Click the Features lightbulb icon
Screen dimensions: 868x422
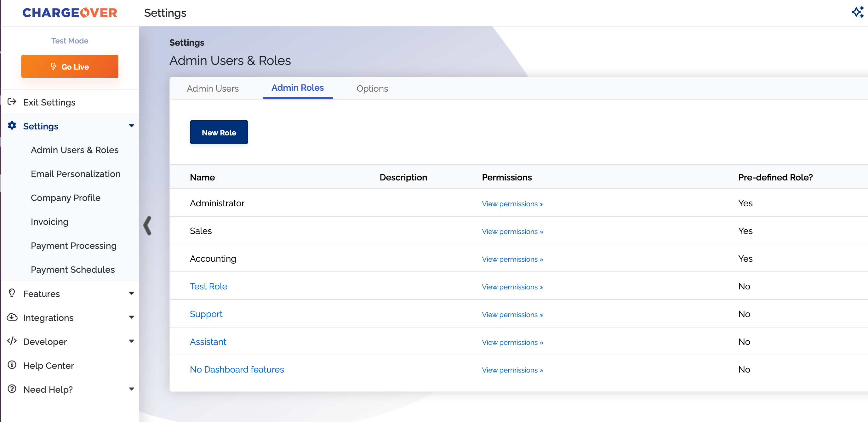12,293
